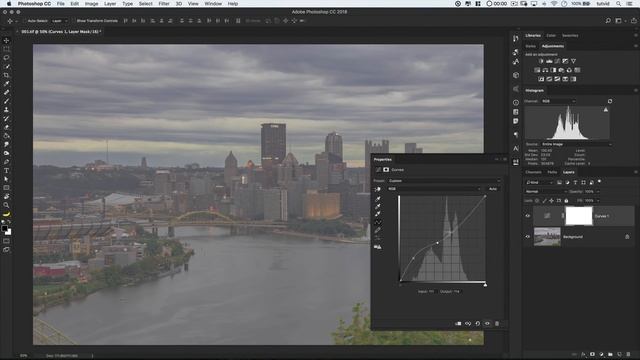Open the Image menu
Viewport: 640px width, 360px height.
(x=91, y=4)
